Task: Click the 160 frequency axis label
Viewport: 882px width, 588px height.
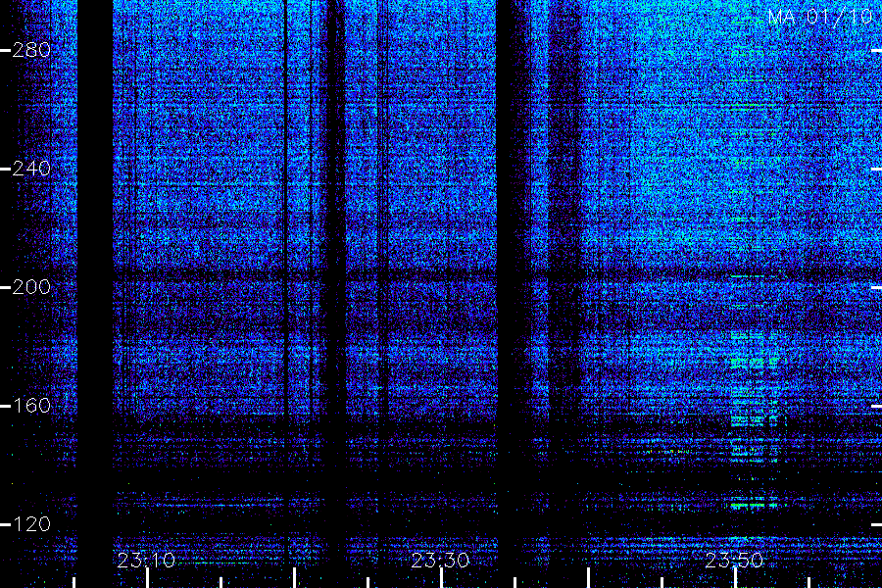Action: [31, 406]
